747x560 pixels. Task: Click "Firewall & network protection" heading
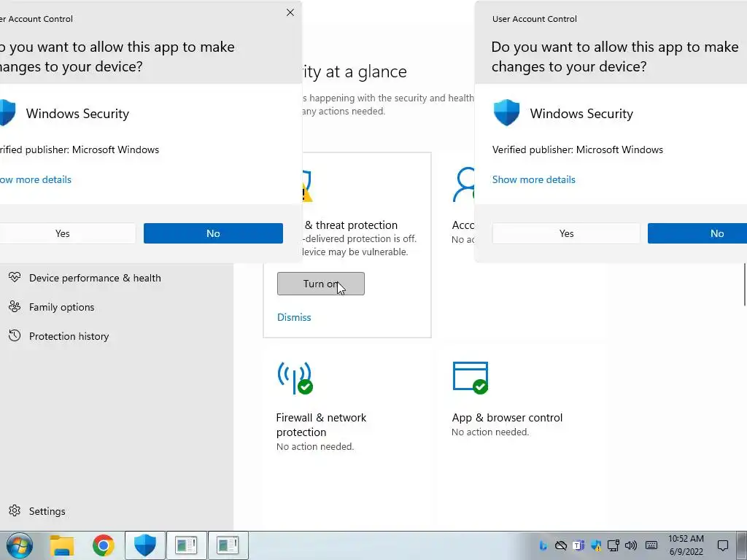coord(321,425)
